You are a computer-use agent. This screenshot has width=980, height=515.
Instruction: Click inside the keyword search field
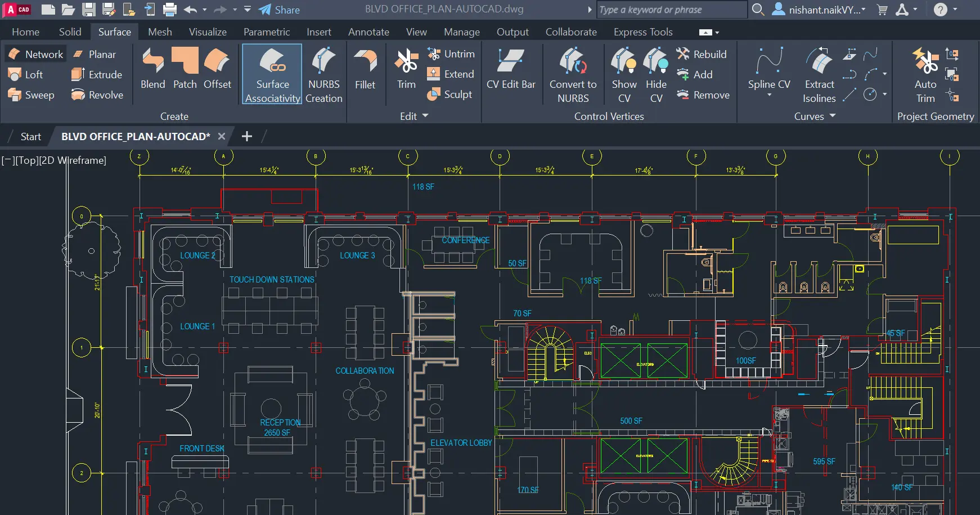tap(669, 10)
